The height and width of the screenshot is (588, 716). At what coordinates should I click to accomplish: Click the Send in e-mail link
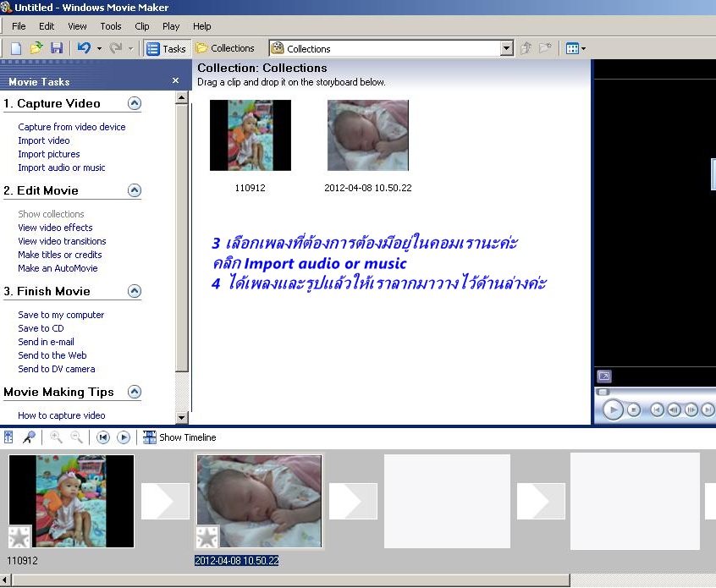pos(46,342)
